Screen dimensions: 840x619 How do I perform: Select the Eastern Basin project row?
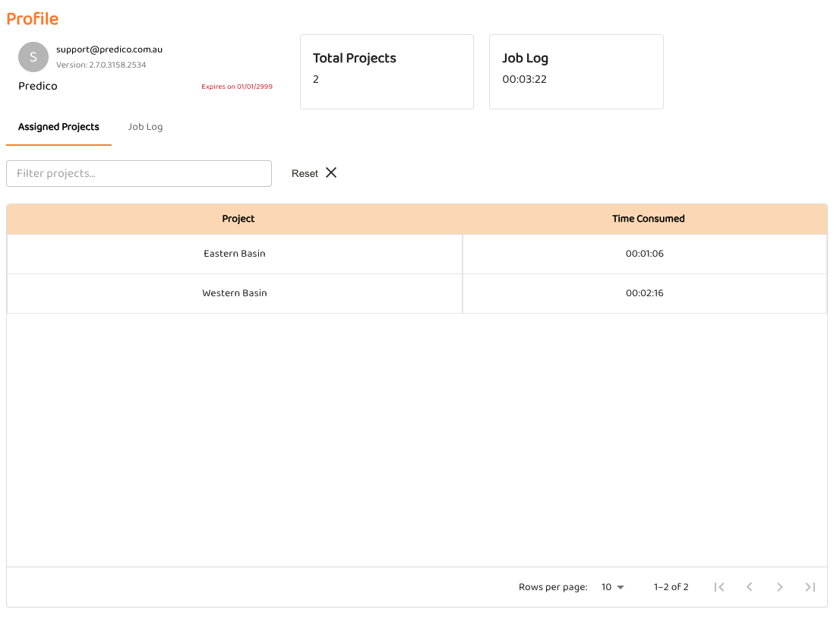[235, 254]
